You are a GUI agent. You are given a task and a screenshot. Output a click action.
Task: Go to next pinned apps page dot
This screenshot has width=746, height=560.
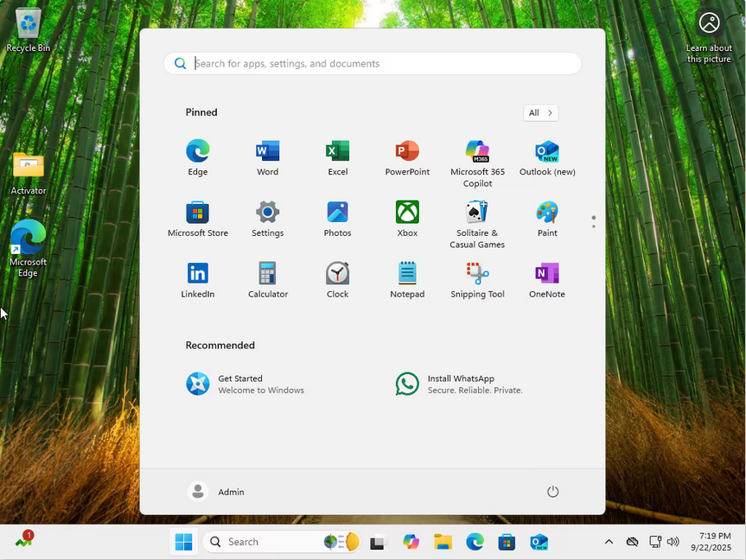[594, 226]
